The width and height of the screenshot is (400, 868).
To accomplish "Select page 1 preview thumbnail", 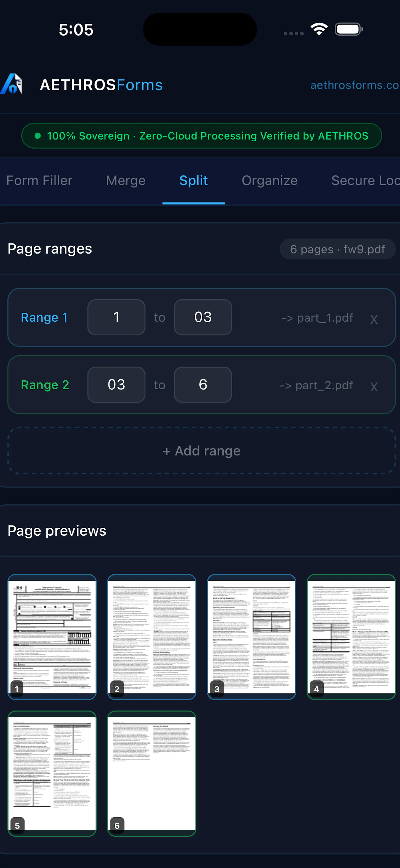I will coord(52,637).
